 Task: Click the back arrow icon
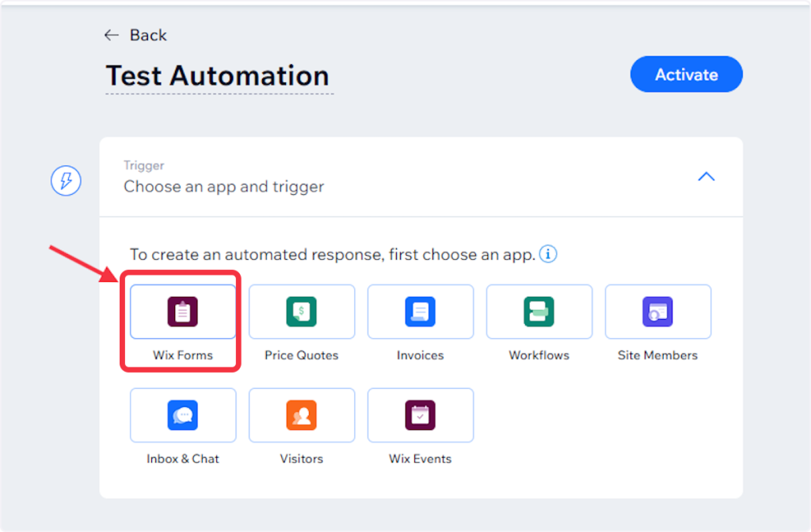pyautogui.click(x=112, y=36)
